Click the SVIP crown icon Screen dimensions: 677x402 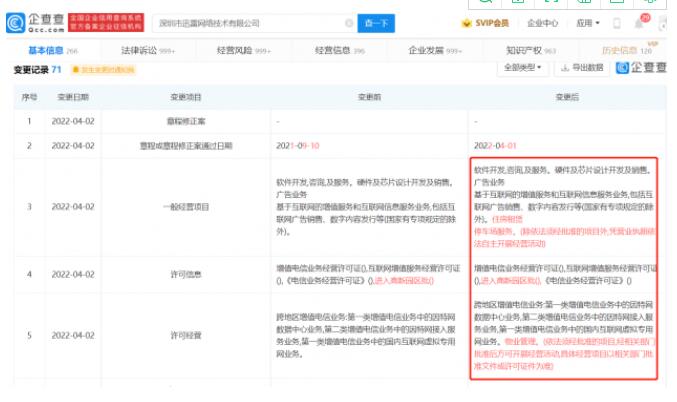point(466,23)
